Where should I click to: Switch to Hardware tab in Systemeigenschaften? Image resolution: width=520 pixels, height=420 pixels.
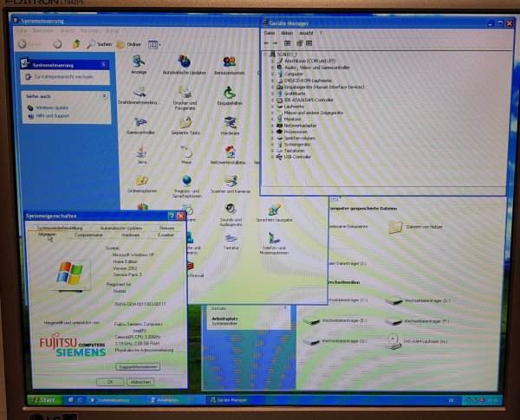coord(130,235)
